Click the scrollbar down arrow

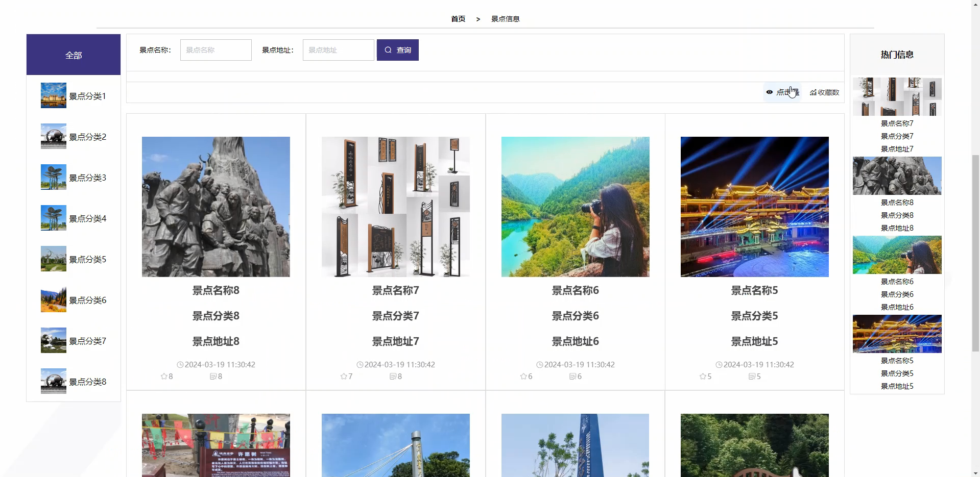pos(975,473)
